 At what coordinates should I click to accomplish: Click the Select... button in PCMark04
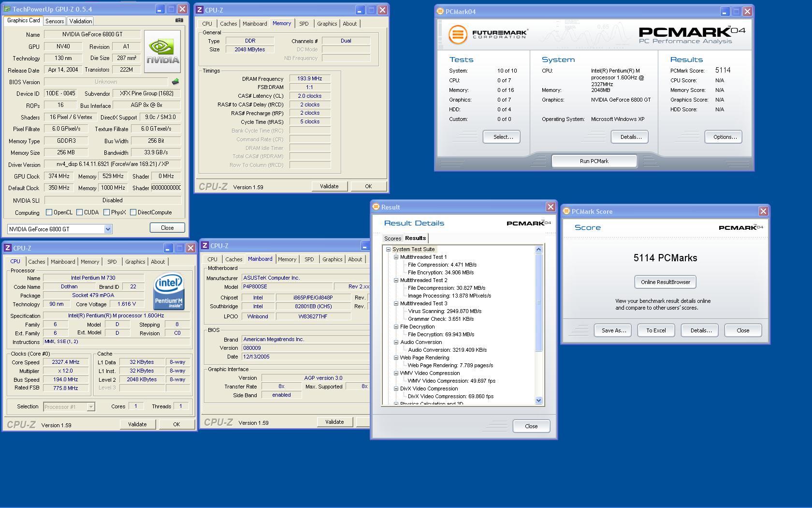point(501,137)
